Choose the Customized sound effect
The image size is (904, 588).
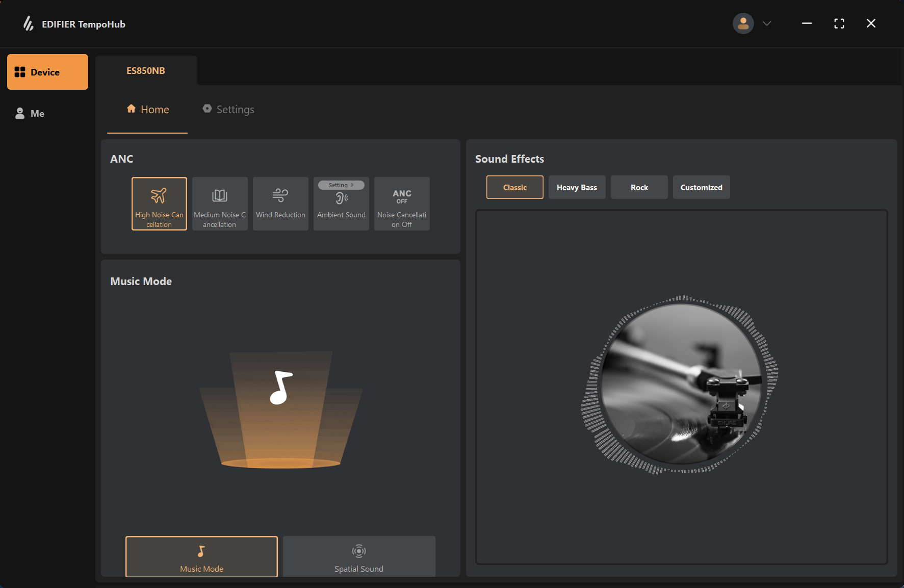click(x=702, y=187)
